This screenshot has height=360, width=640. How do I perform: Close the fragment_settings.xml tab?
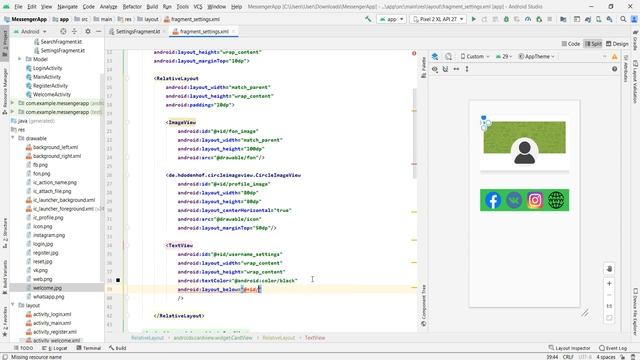tap(233, 31)
